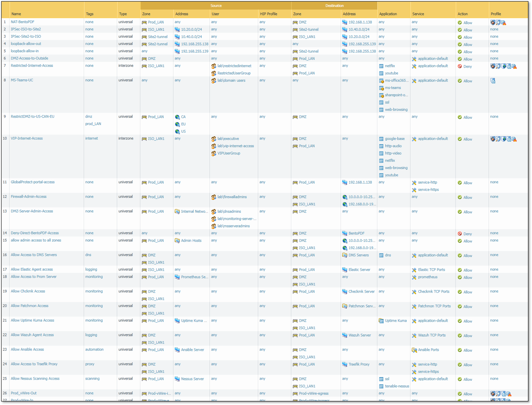Screen dimensions: 532x405
Task: Click the file blocking profile icon on MS-Teams-UC rule
Action: pos(493,81)
